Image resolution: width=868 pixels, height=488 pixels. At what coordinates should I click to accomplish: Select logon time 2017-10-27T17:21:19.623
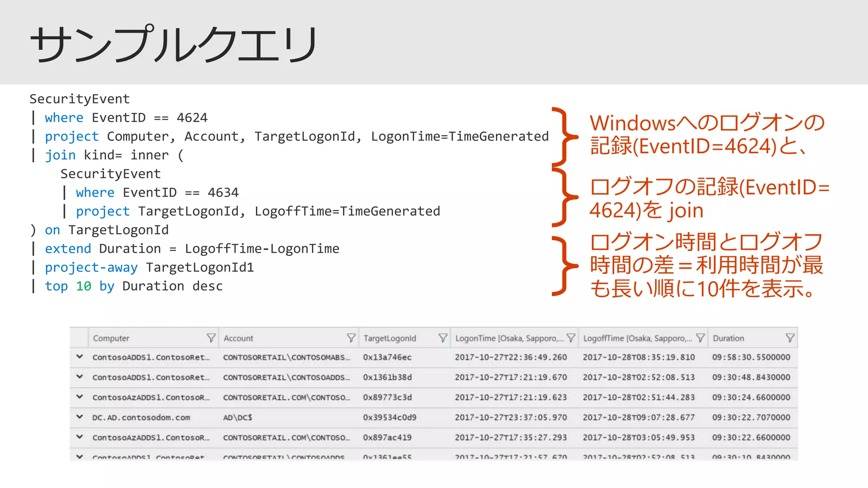(x=511, y=398)
